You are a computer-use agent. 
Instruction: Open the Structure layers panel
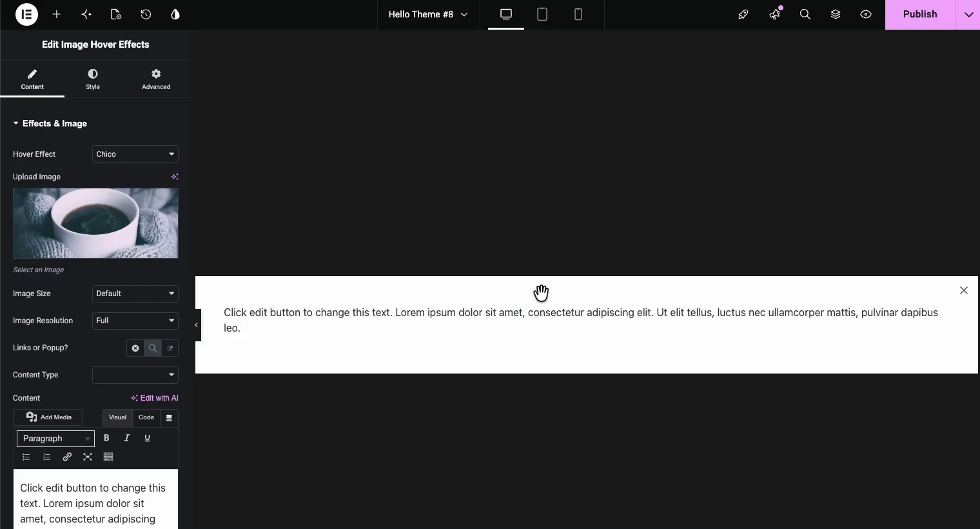coord(836,14)
